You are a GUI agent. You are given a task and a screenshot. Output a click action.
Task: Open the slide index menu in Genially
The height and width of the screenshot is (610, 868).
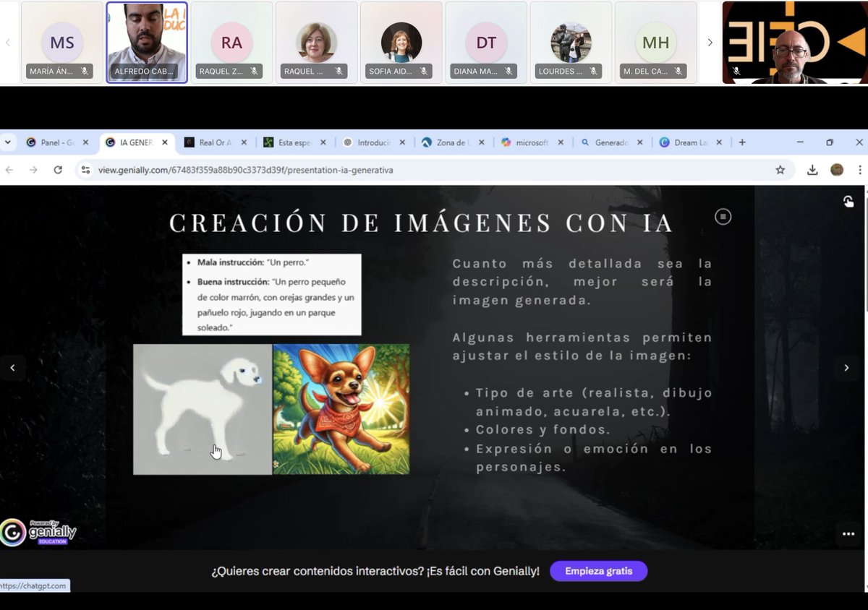pyautogui.click(x=723, y=216)
